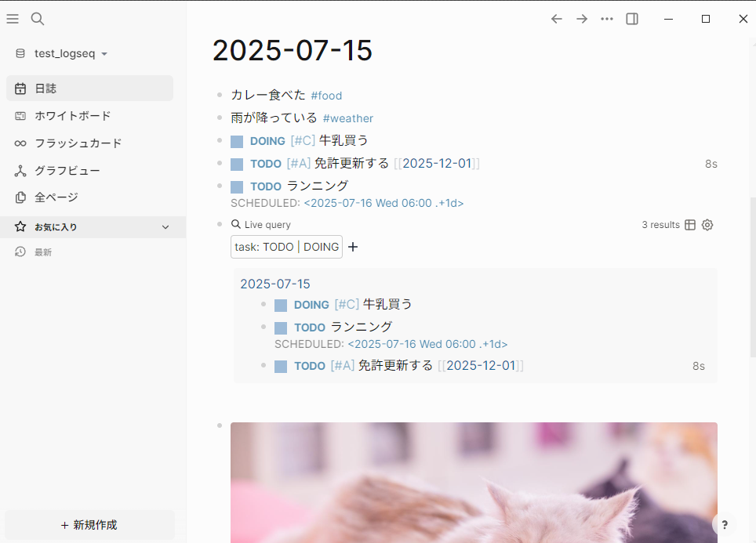Click the bullet of カレー食べた block

click(220, 95)
